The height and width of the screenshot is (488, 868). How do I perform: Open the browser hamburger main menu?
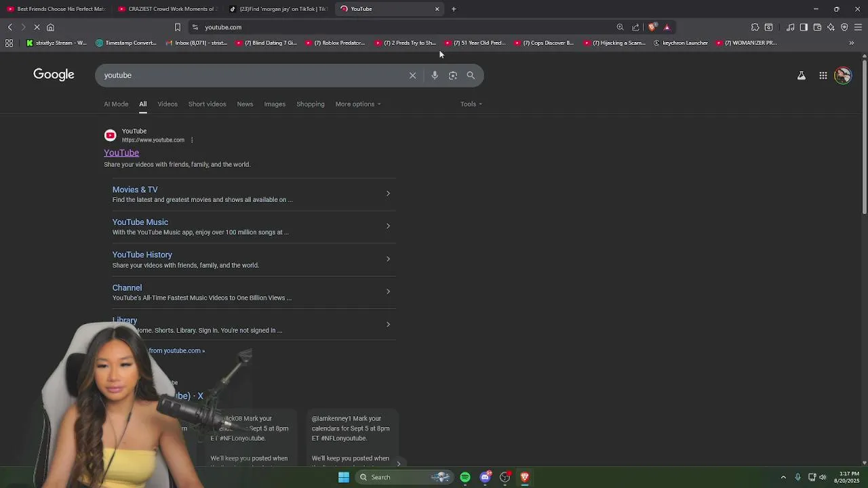[858, 27]
